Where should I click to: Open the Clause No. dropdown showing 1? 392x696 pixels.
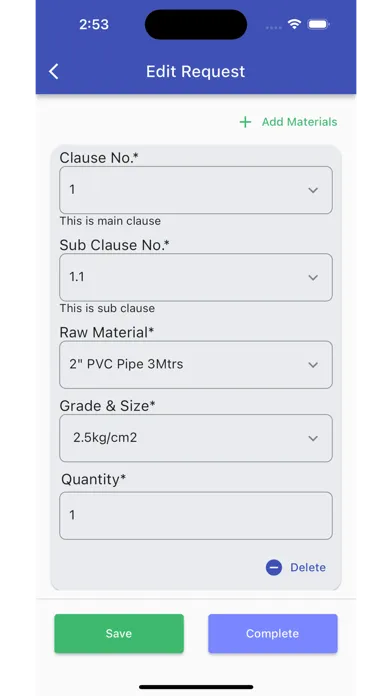pyautogui.click(x=196, y=190)
